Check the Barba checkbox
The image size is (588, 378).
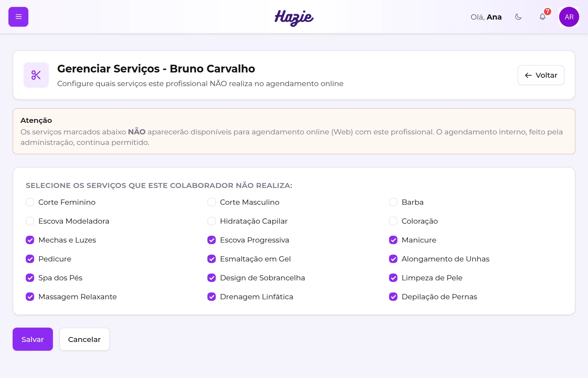click(393, 202)
